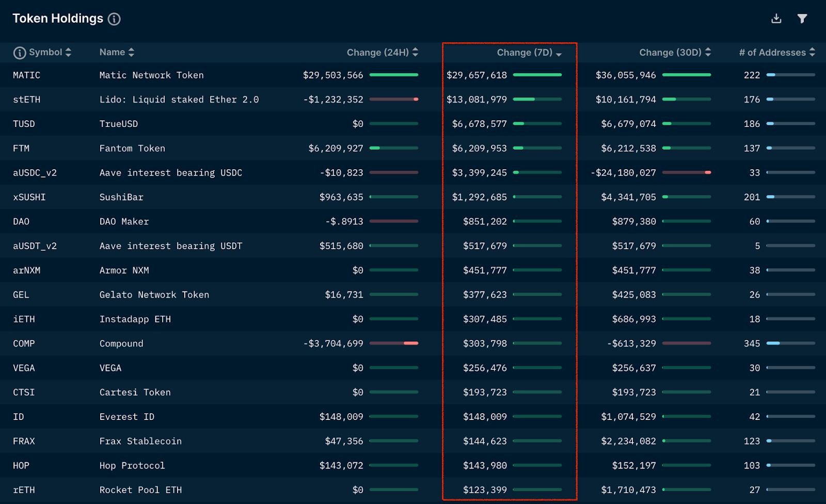
Task: Click stETH 24H change value -$1,232,352
Action: coord(333,100)
